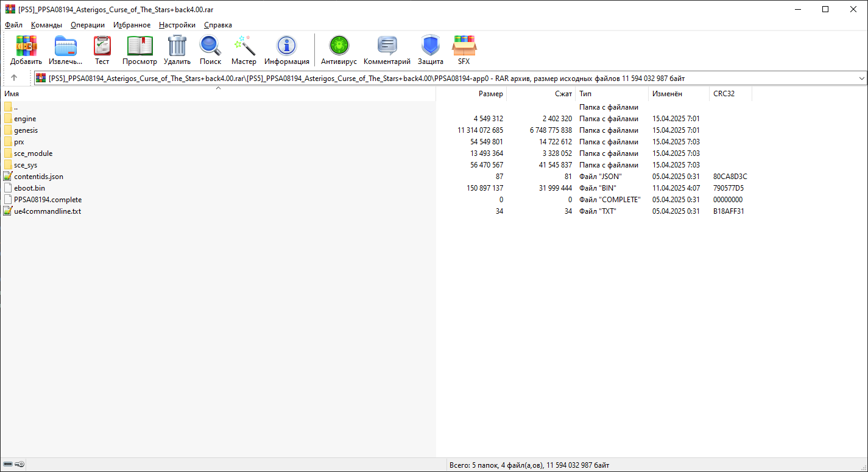Click the PPSA08194.complete file icon
The image size is (868, 472).
(8, 200)
